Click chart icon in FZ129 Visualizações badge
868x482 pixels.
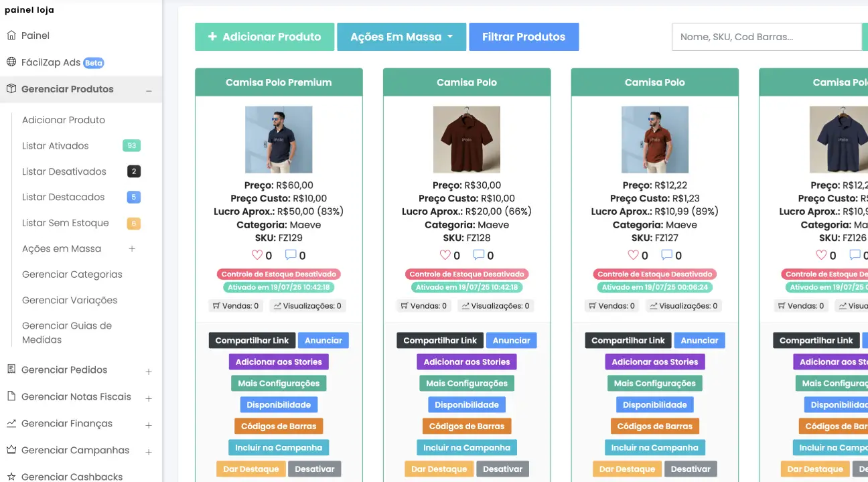pos(277,306)
